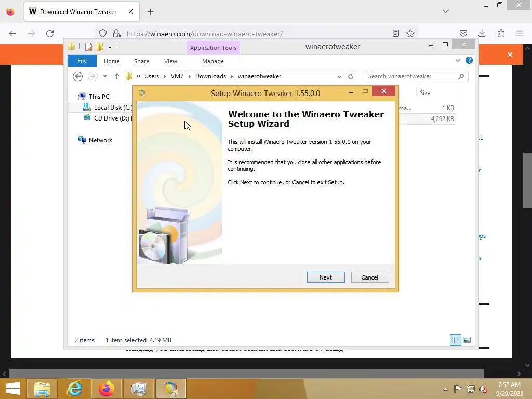Open File menu in Explorer
The image size is (532, 399).
point(82,61)
